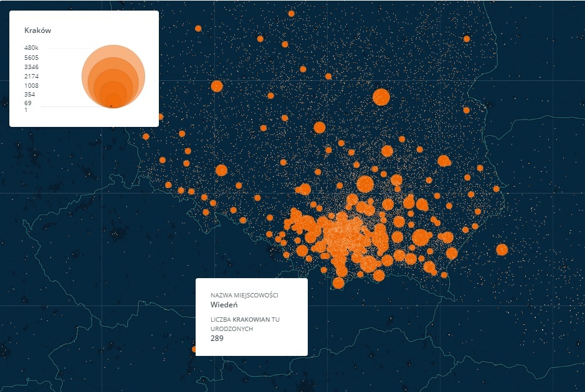Click the smallest dot in legend circles

pos(111,106)
